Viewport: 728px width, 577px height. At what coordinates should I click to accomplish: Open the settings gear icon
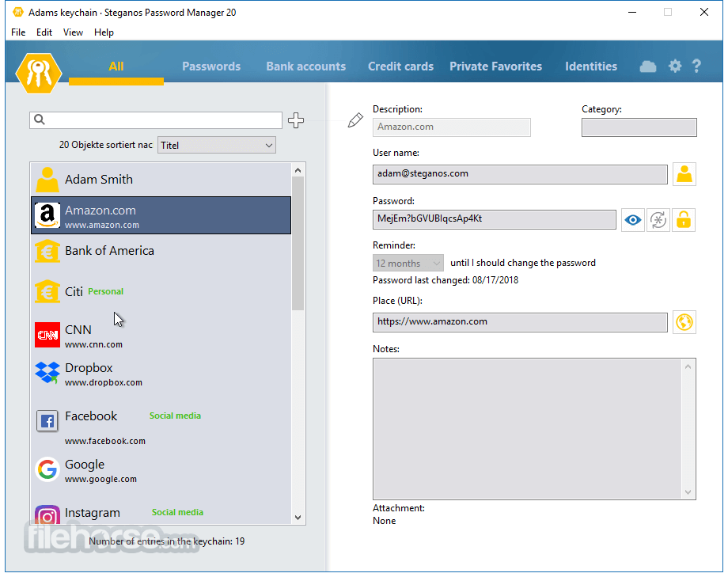[675, 66]
